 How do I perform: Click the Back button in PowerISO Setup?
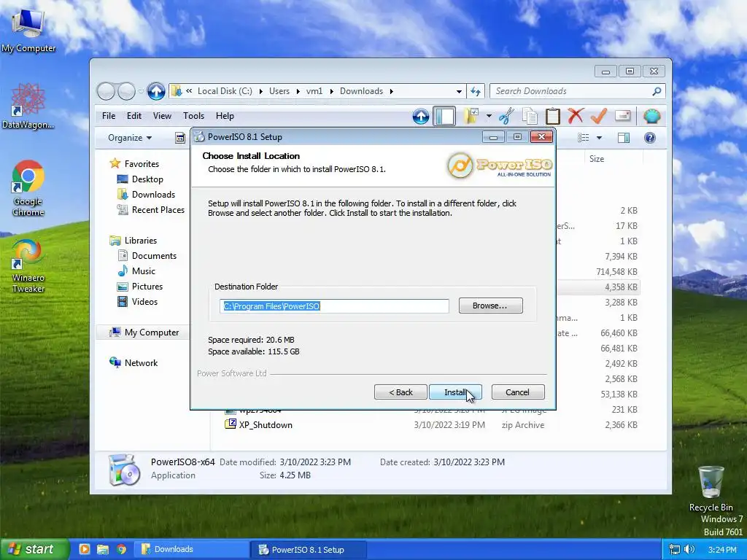(400, 392)
